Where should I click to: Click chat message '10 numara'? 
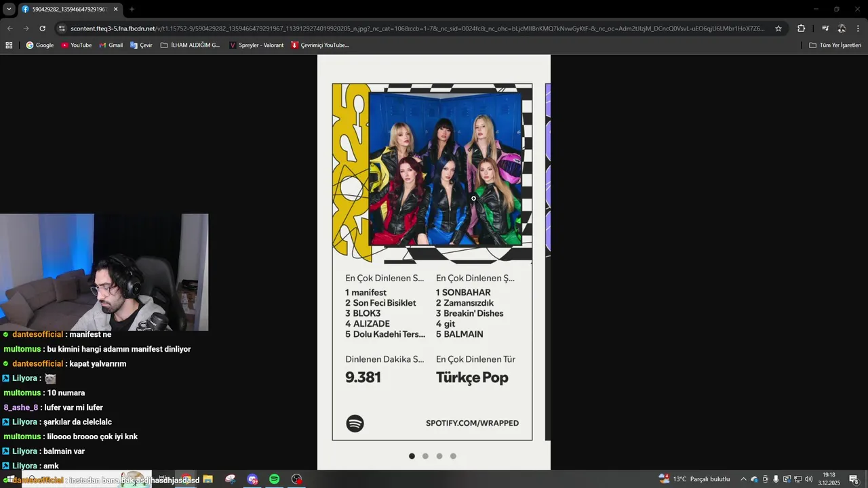(66, 393)
